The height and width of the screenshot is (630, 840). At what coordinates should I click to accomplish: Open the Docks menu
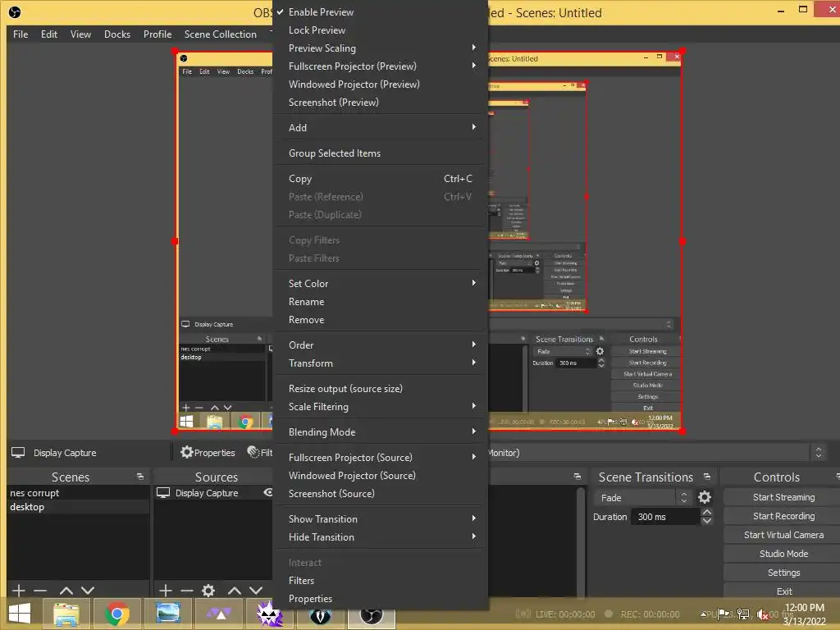[x=117, y=34]
